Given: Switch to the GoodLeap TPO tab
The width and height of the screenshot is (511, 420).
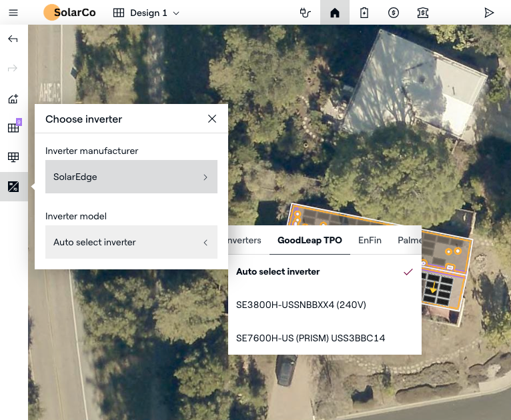Looking at the screenshot, I should click(310, 240).
